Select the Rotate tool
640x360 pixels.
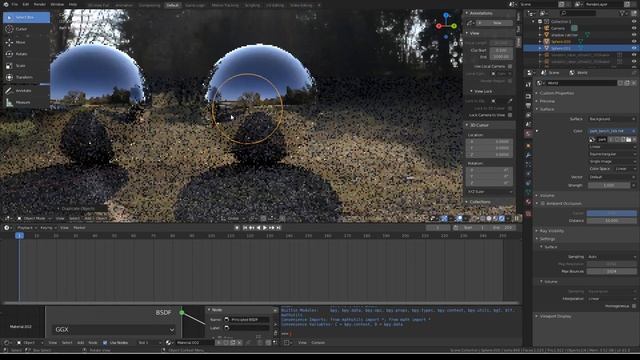pos(26,54)
